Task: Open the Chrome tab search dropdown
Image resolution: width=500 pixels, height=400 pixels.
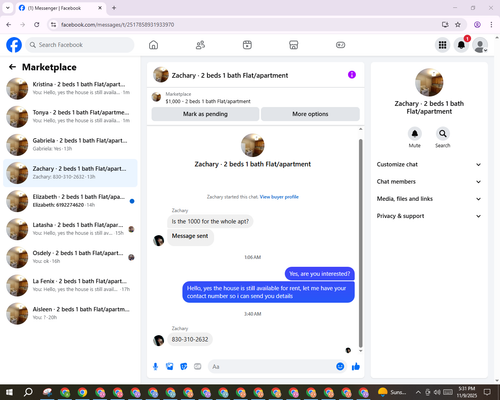Action: pos(8,8)
